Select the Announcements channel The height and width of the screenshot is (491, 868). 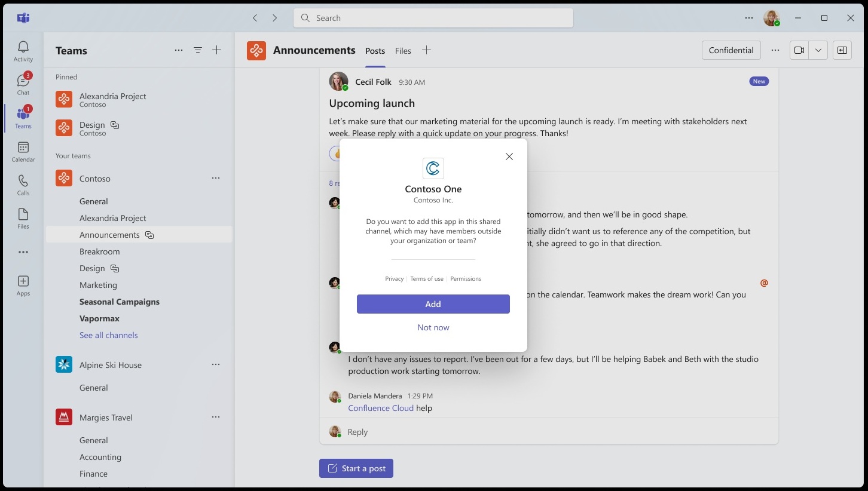[x=139, y=235]
